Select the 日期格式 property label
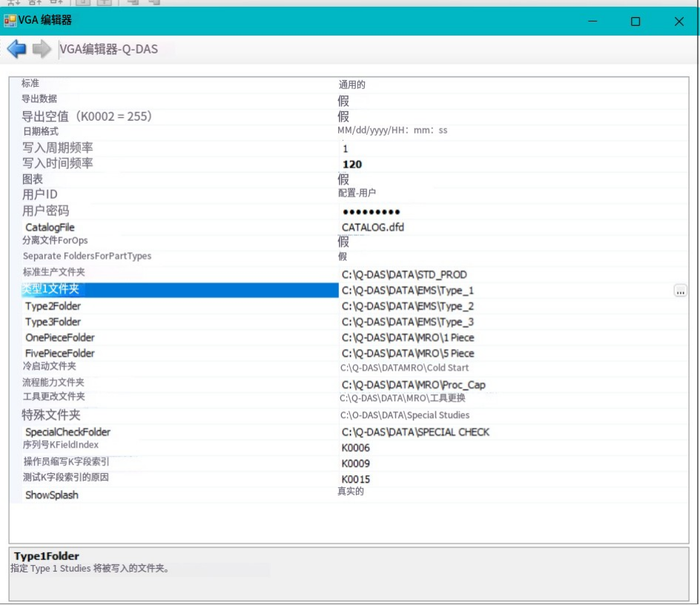 (x=41, y=131)
